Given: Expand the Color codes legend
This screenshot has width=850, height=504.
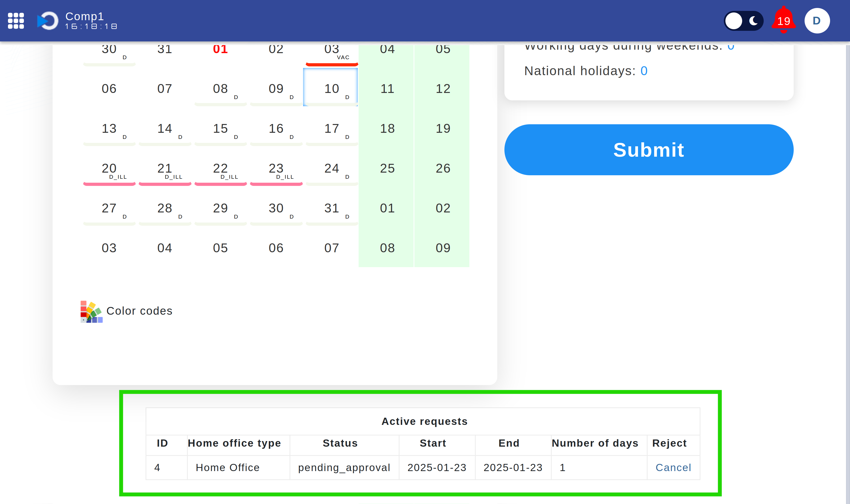Looking at the screenshot, I should 139,311.
